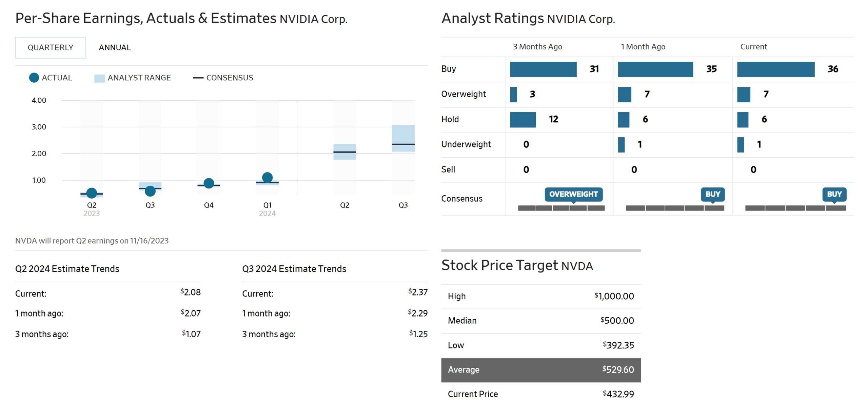The width and height of the screenshot is (868, 404).
Task: Click the 3 Months Ago consensus scale bar
Action: [561, 208]
